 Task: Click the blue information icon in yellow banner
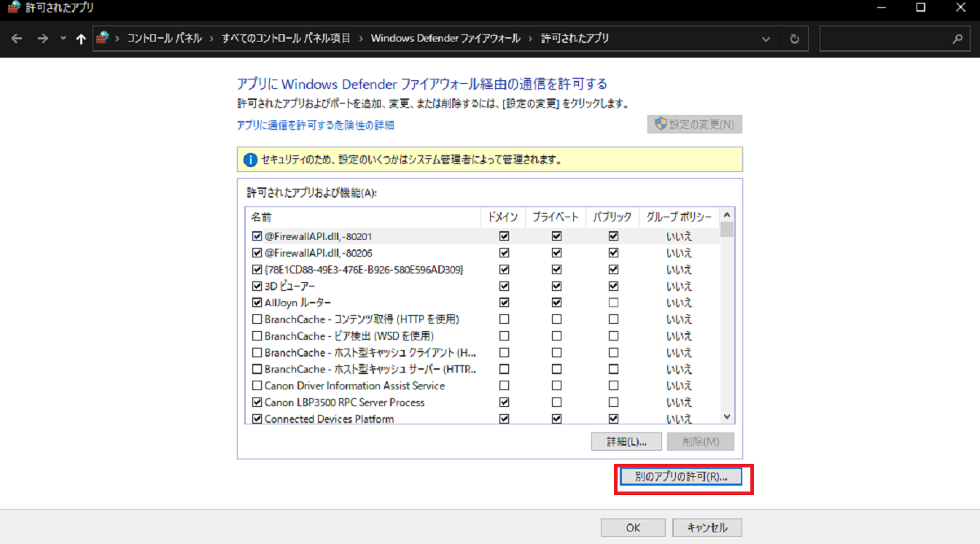coord(250,159)
